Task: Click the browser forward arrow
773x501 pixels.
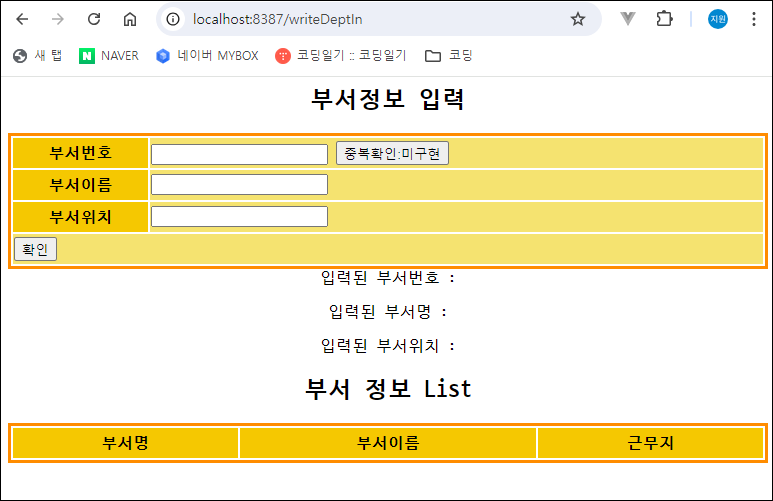Action: pos(58,19)
